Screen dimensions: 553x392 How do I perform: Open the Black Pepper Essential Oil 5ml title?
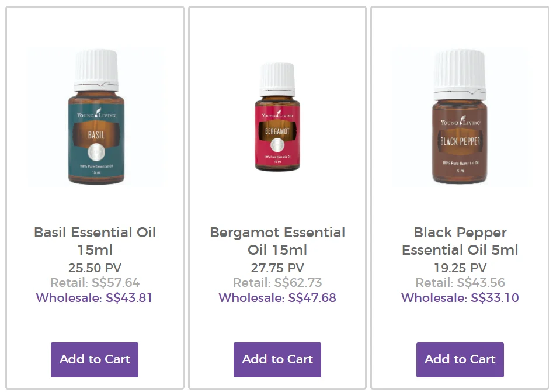tap(460, 241)
